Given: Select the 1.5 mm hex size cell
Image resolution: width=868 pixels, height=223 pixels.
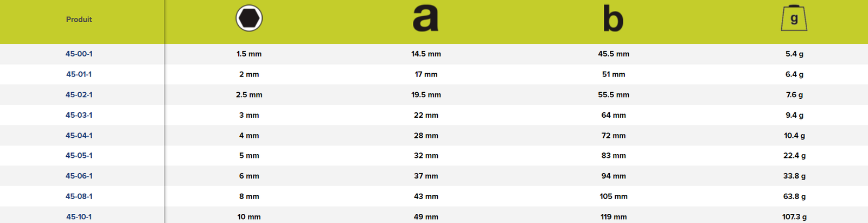Looking at the screenshot, I should click(249, 54).
